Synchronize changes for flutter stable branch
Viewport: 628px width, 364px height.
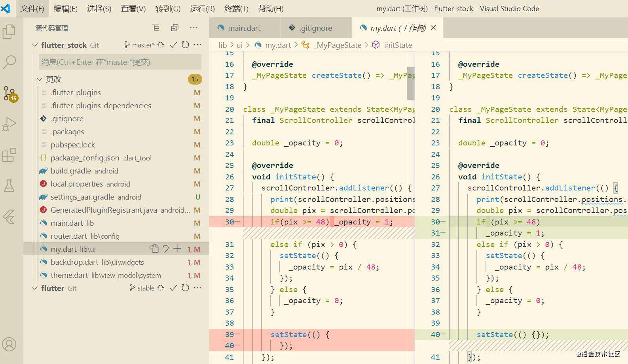[x=161, y=288]
